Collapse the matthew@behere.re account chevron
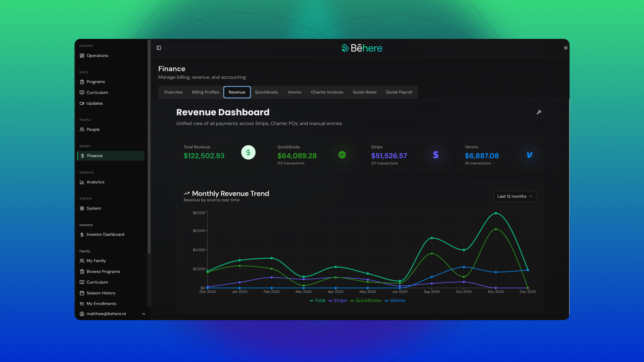The image size is (644, 362). pyautogui.click(x=144, y=314)
